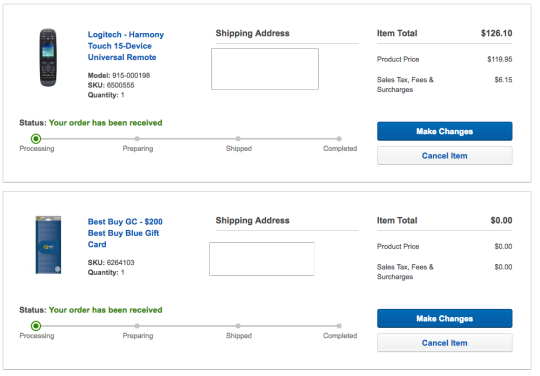Click the Completed step dot for the remote order
Image resolution: width=540 pixels, height=376 pixels.
coord(339,139)
